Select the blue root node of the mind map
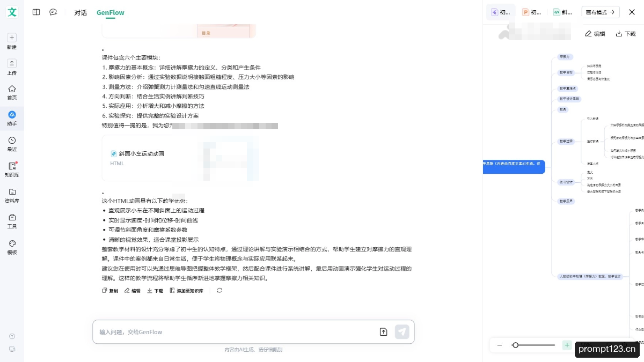The height and width of the screenshot is (362, 644). (514, 167)
